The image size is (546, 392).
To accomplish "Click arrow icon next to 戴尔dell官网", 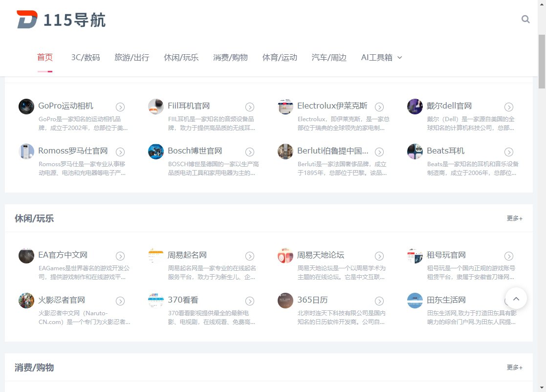I will 509,107.
